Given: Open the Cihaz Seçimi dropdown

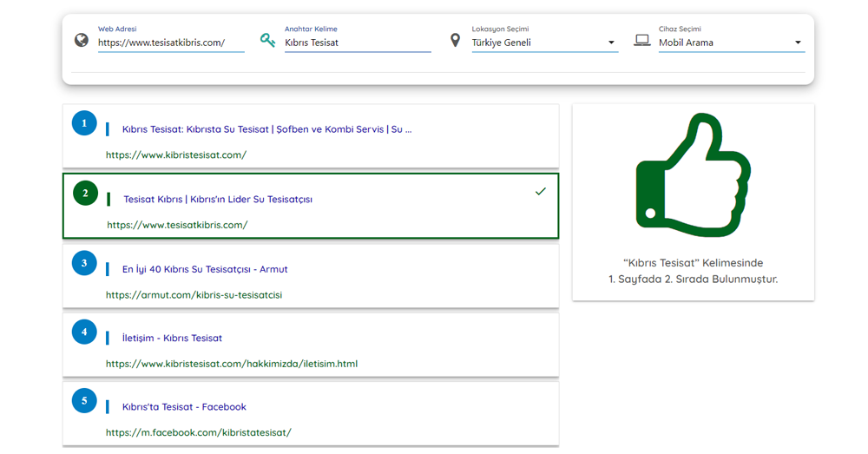Looking at the screenshot, I should coord(731,43).
